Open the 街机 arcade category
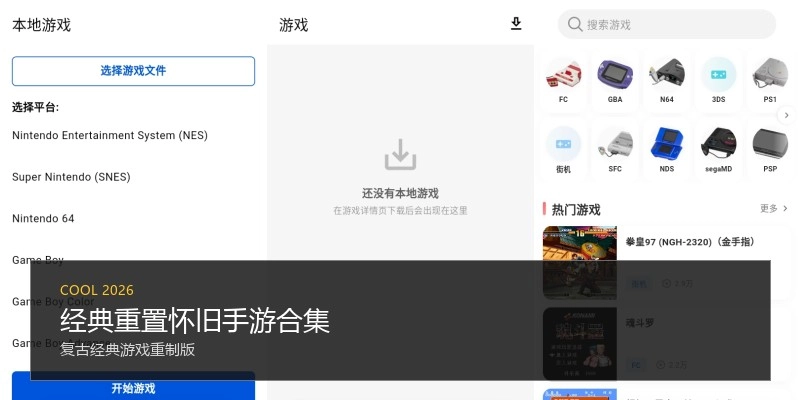The height and width of the screenshot is (400, 800). [x=563, y=150]
